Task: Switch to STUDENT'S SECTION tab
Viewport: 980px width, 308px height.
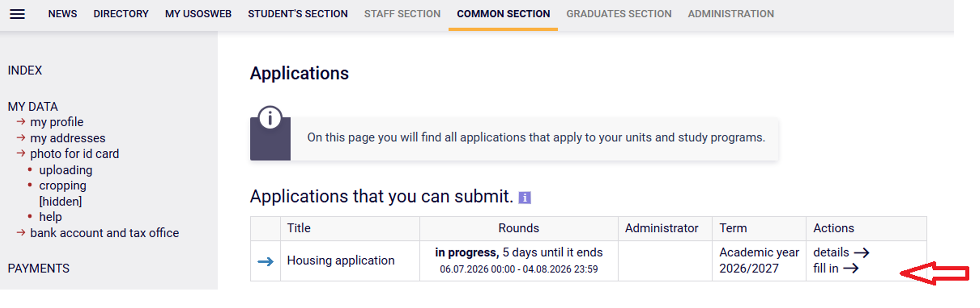Action: 298,14
